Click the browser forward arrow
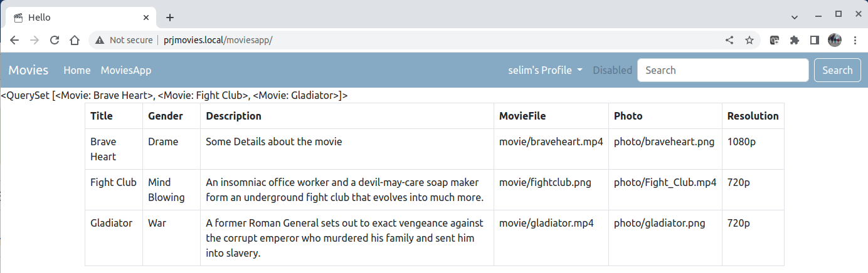The image size is (868, 273). [34, 40]
